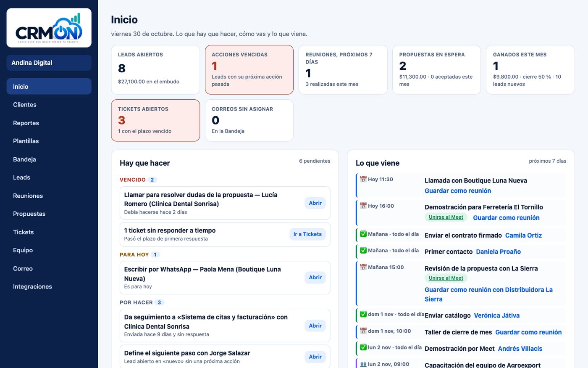Open the Camila Ortiz contact link
588x368 pixels.
pyautogui.click(x=523, y=236)
